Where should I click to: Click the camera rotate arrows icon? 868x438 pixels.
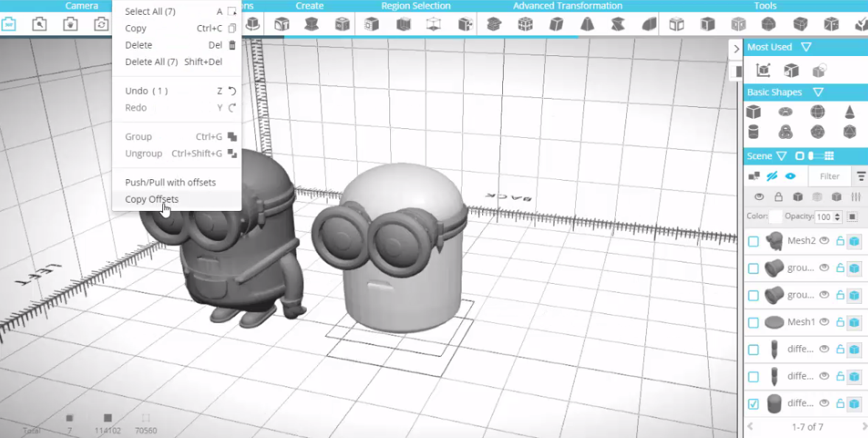(x=101, y=24)
